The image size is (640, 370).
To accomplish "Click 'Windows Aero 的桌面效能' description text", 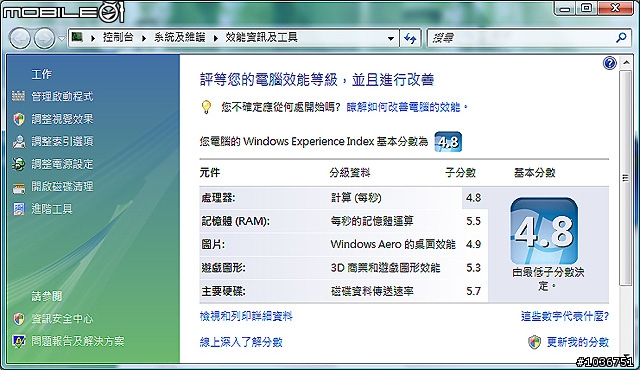I will pos(393,244).
